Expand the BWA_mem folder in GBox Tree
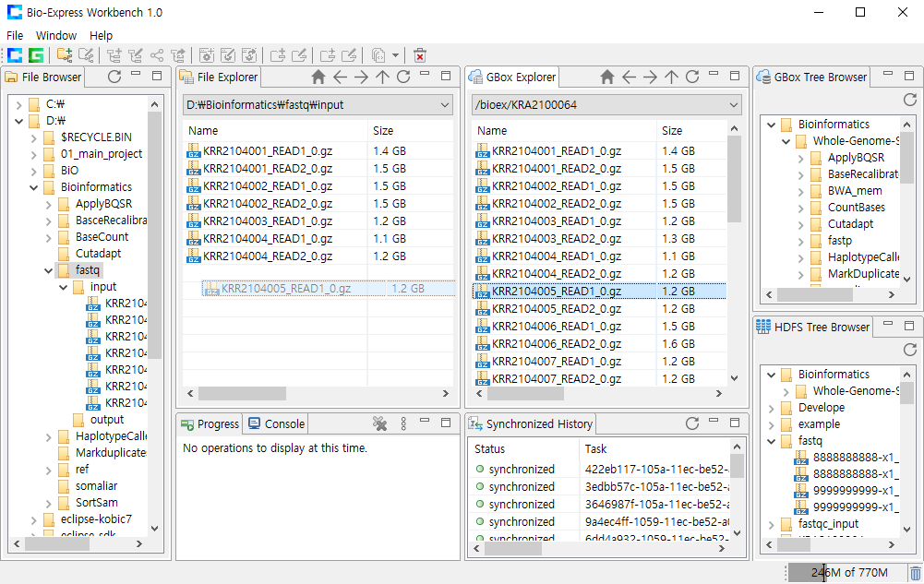 pyautogui.click(x=800, y=191)
